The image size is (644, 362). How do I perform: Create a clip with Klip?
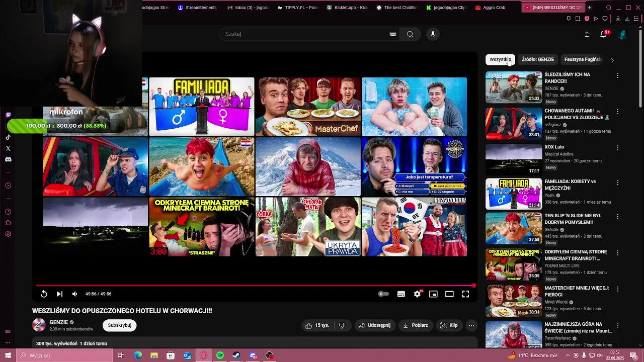point(449,325)
